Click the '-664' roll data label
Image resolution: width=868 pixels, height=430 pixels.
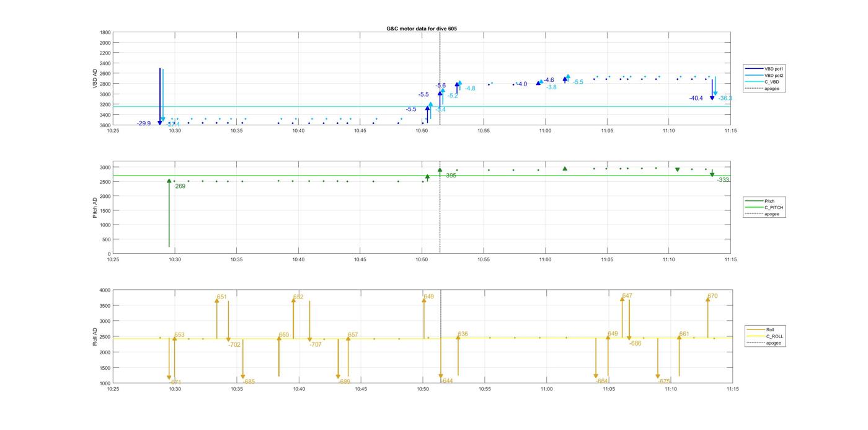602,381
